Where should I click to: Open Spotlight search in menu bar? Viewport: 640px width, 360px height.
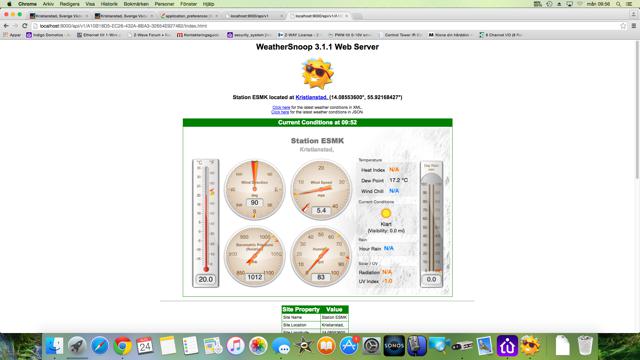(x=619, y=4)
